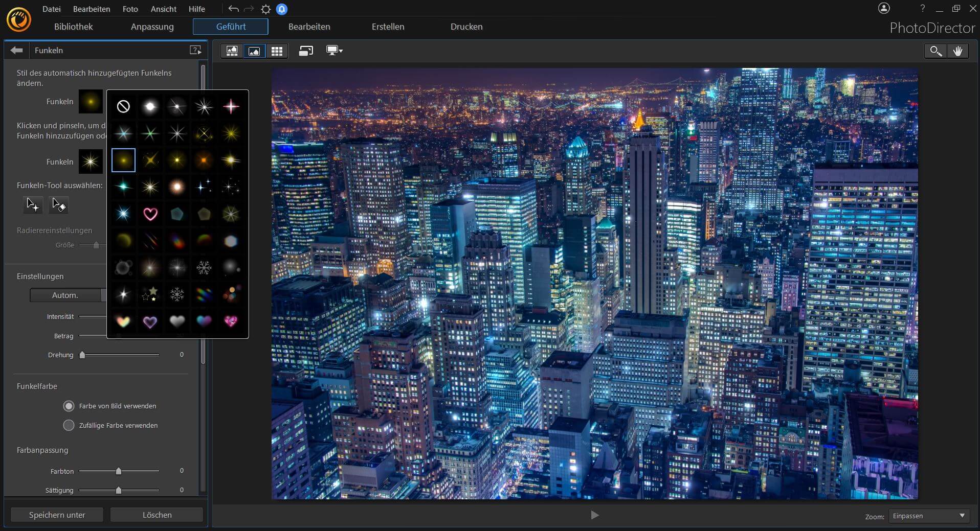
Task: Select the teal pentagon bokeh sparkle
Action: (177, 214)
